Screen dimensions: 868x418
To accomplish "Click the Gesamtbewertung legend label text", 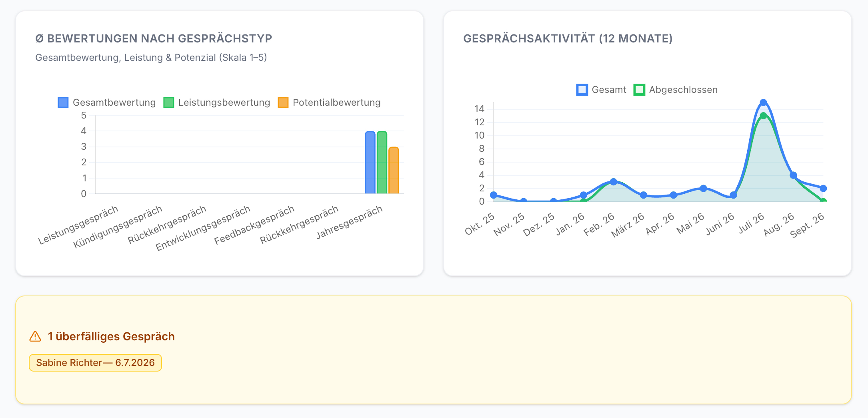I will [x=114, y=102].
